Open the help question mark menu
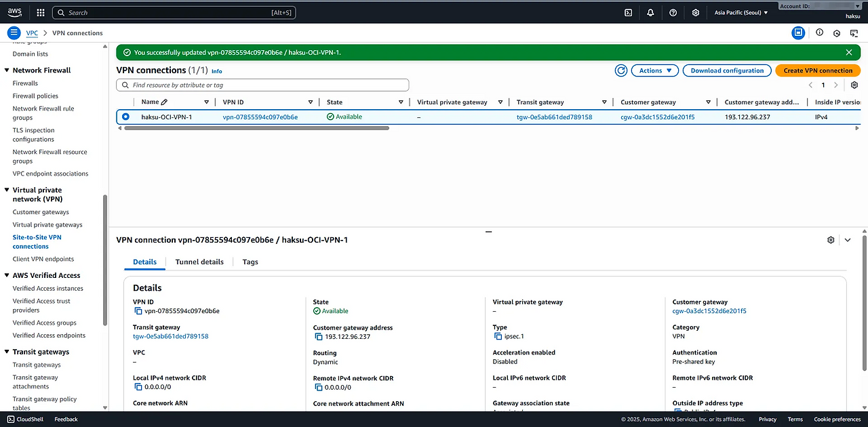868x427 pixels. coord(673,12)
